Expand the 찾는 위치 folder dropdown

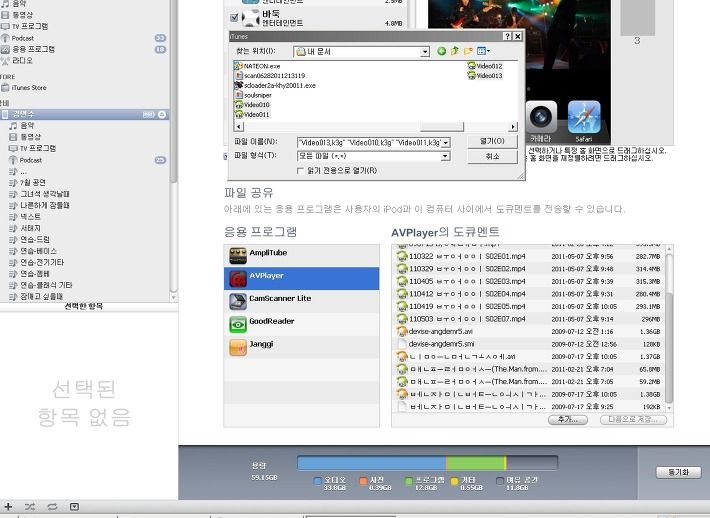click(x=425, y=52)
